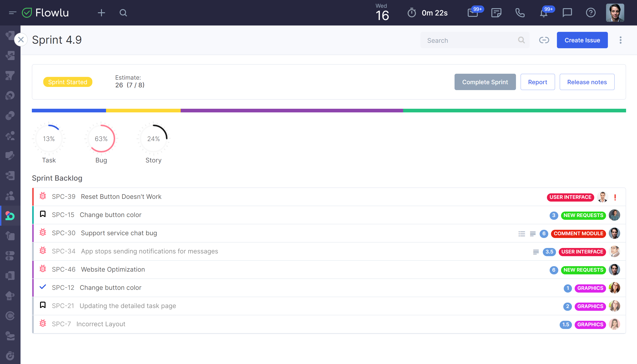Screen dimensions: 637x364
Task: Click the checklist icon on SPC-30 row
Action: pos(521,234)
